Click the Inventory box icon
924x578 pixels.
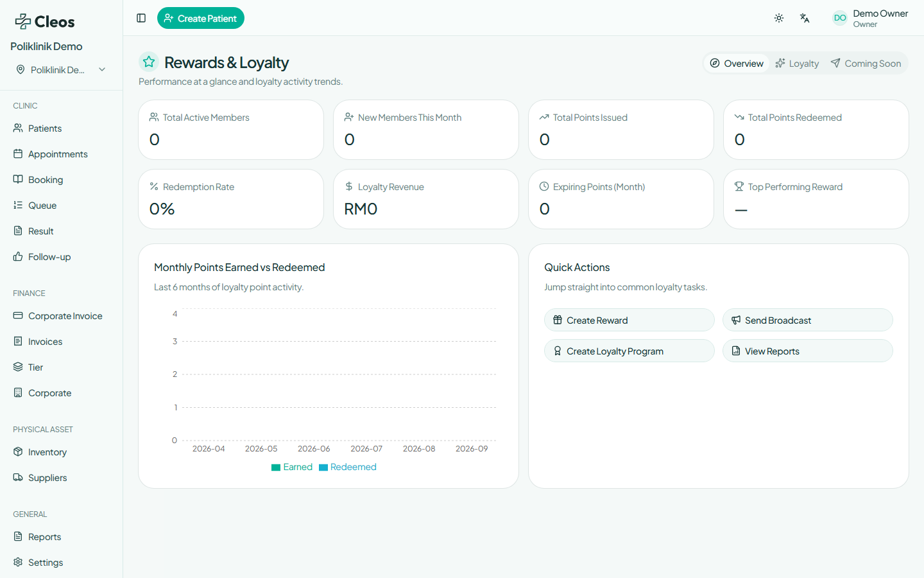(18, 452)
